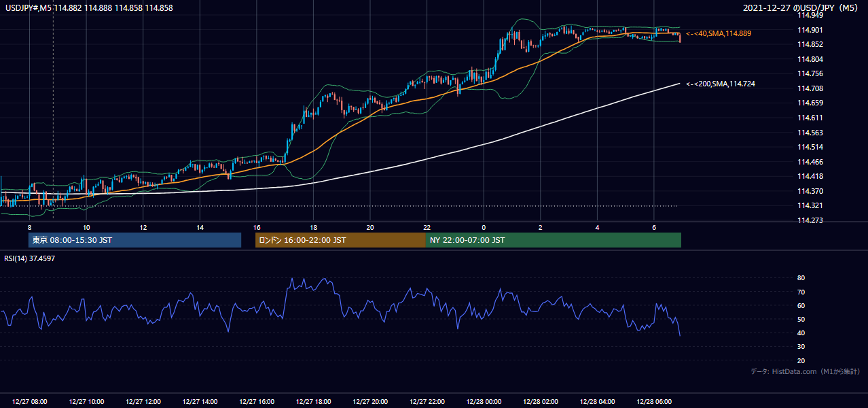The height and width of the screenshot is (408, 868).
Task: Click the 12/28 02:00 time label
Action: pyautogui.click(x=540, y=401)
